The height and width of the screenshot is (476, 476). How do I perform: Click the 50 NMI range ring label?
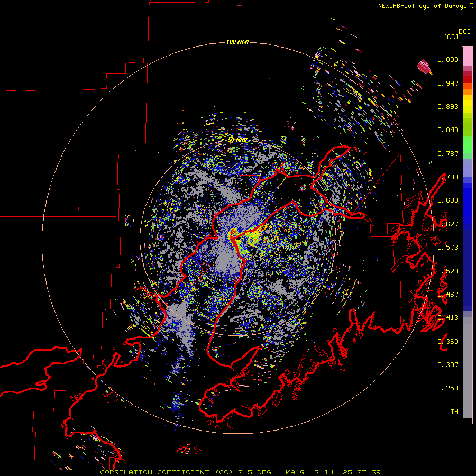click(x=237, y=140)
